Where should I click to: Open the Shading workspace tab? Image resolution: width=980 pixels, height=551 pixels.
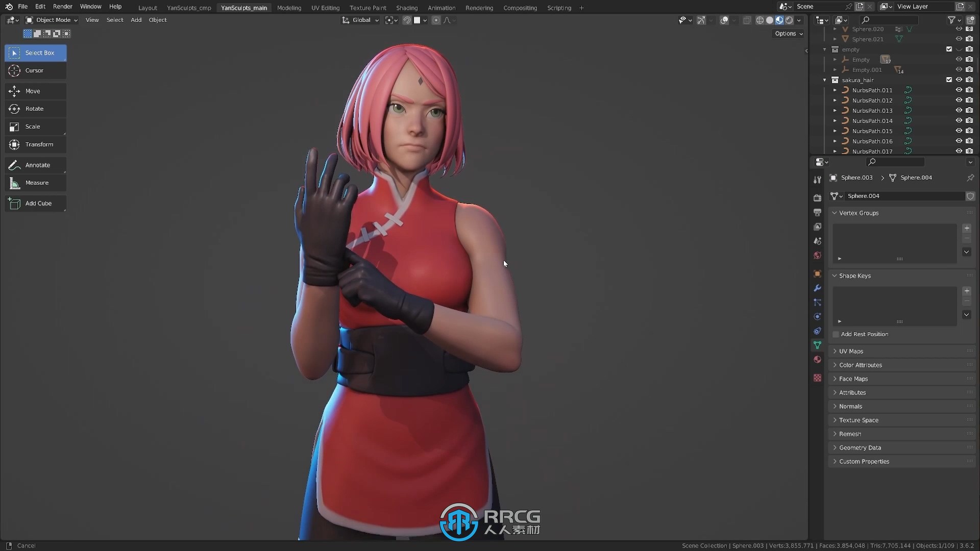click(406, 8)
